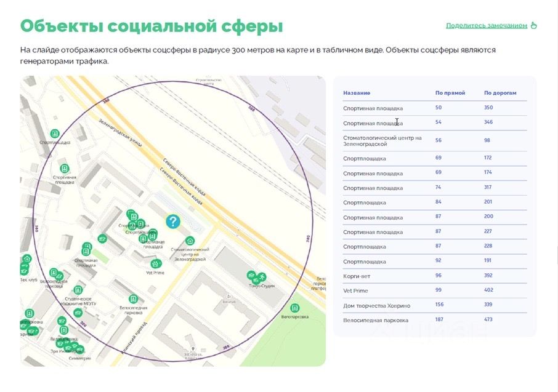Click the pointing hand icon beside 'Поделитесь замечанием'
558x392 pixels.
[x=533, y=25]
